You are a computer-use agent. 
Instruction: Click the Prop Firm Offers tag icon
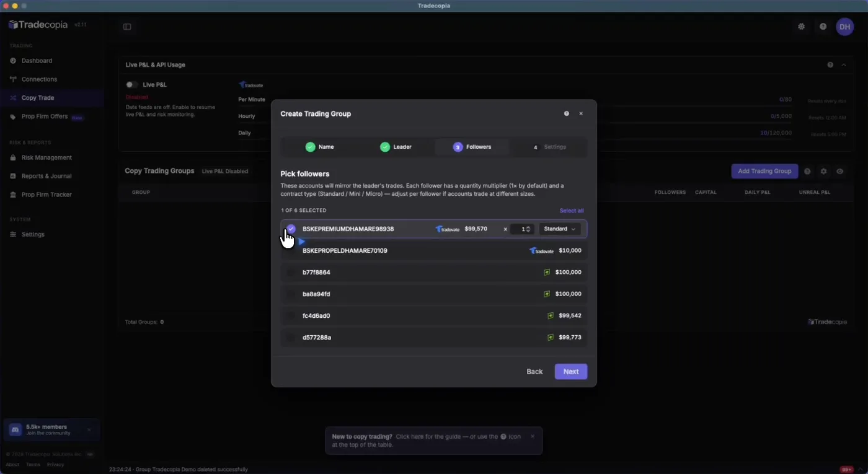[x=13, y=116]
